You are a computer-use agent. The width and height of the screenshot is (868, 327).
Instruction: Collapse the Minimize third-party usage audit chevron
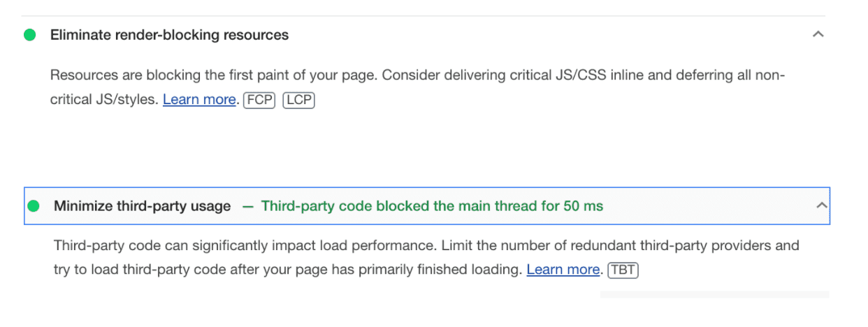coord(822,206)
